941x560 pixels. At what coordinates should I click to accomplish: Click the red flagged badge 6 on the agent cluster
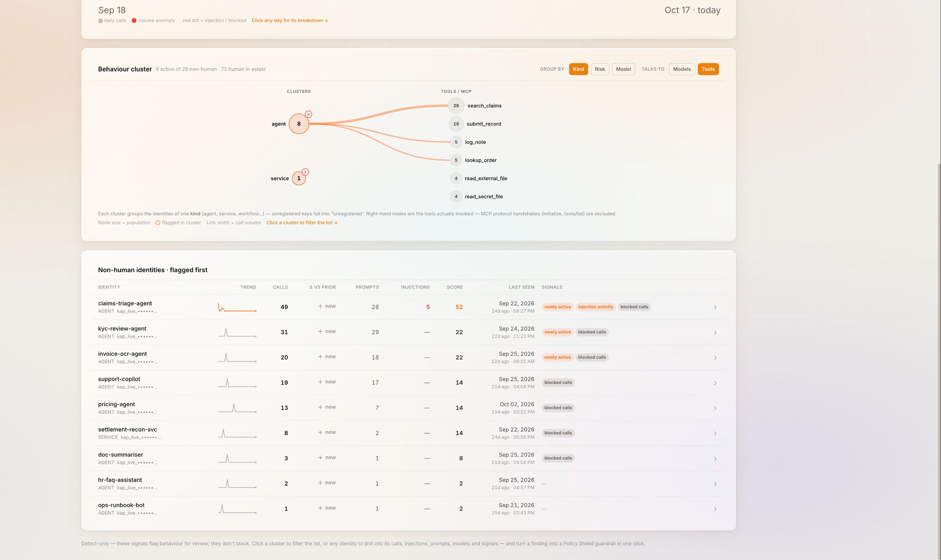pos(308,114)
